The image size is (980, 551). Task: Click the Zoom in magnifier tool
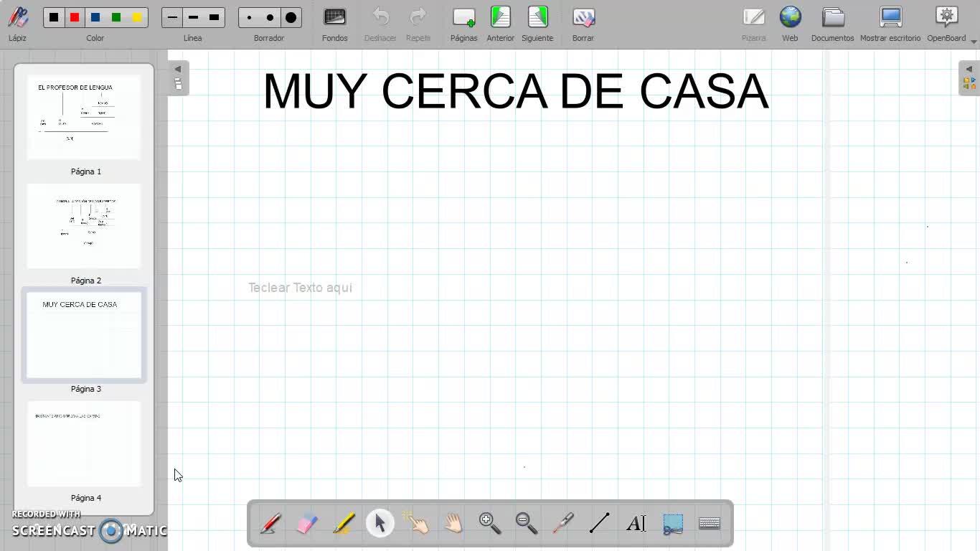[490, 523]
